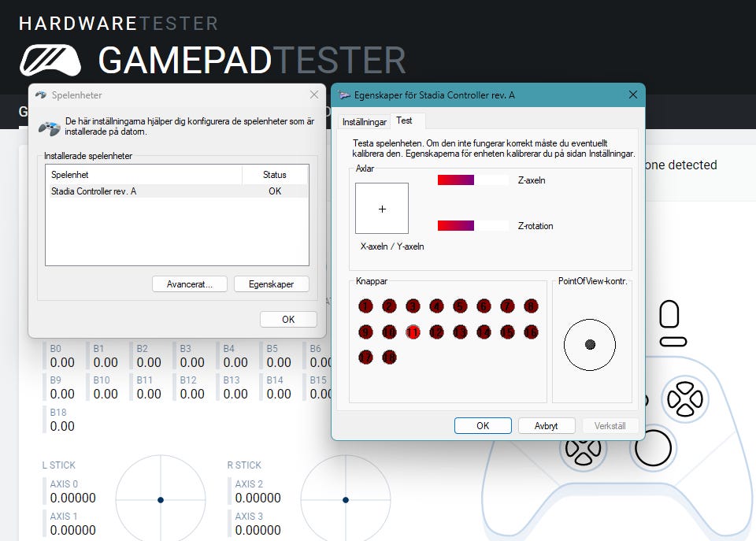Click button indicator 6 in Knappar
This screenshot has width=756, height=541.
pyautogui.click(x=484, y=306)
